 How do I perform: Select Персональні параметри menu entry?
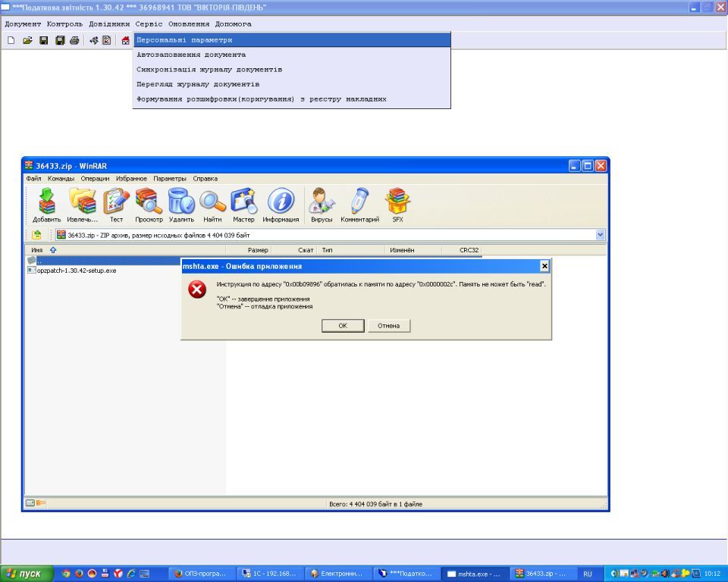coord(292,40)
